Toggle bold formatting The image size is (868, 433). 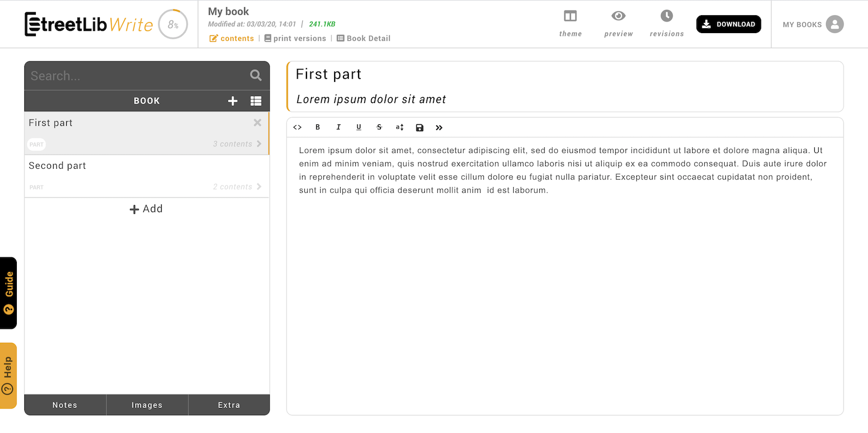318,128
